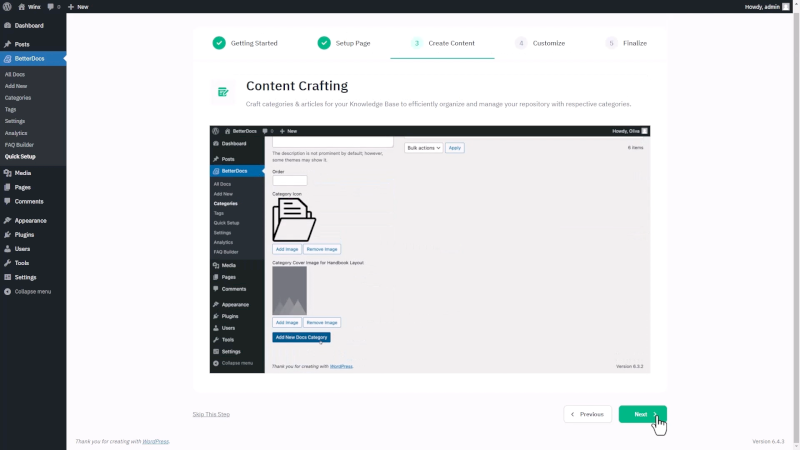Click the Plugins plug icon
The width and height of the screenshot is (800, 450).
(x=8, y=235)
